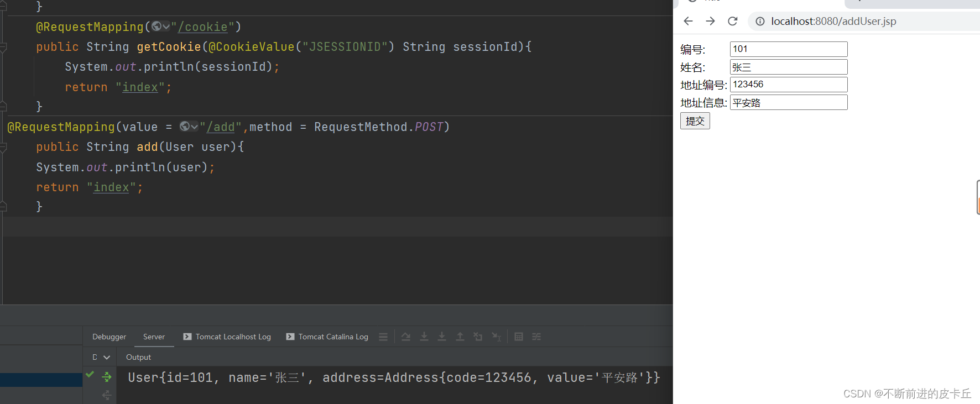Click the Output panel label

tap(138, 358)
